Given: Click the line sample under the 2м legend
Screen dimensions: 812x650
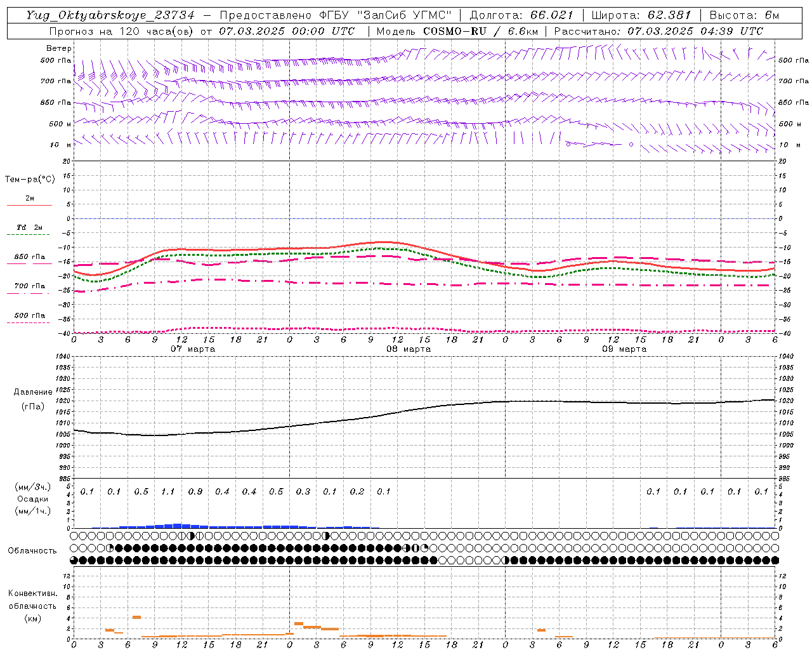Looking at the screenshot, I should (29, 206).
